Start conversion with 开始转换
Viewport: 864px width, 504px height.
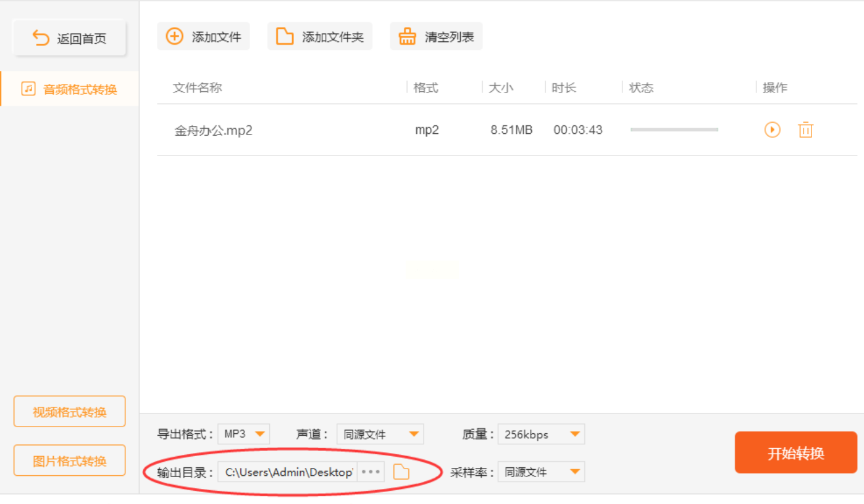796,453
